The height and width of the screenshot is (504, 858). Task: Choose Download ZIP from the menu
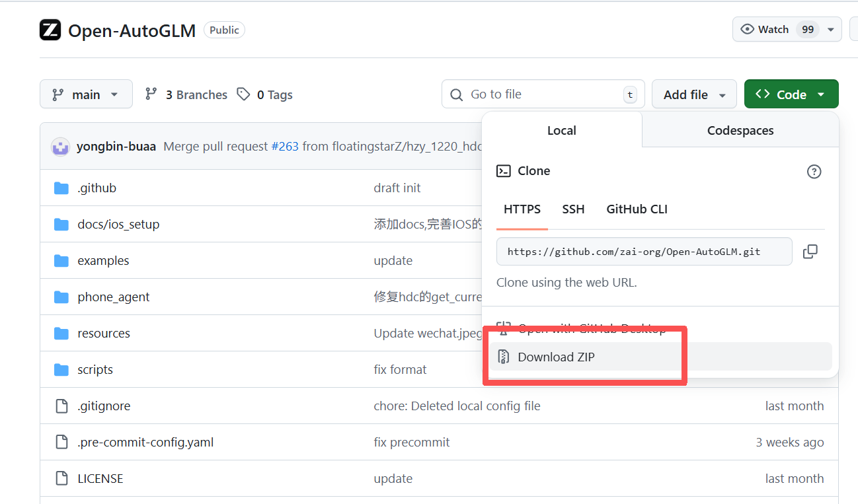tap(660, 357)
